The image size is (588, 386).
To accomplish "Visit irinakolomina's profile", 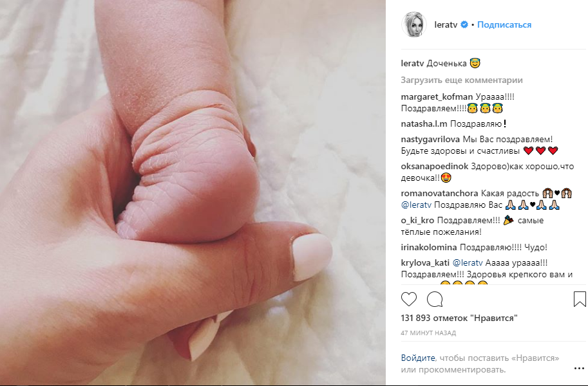I will [x=429, y=247].
